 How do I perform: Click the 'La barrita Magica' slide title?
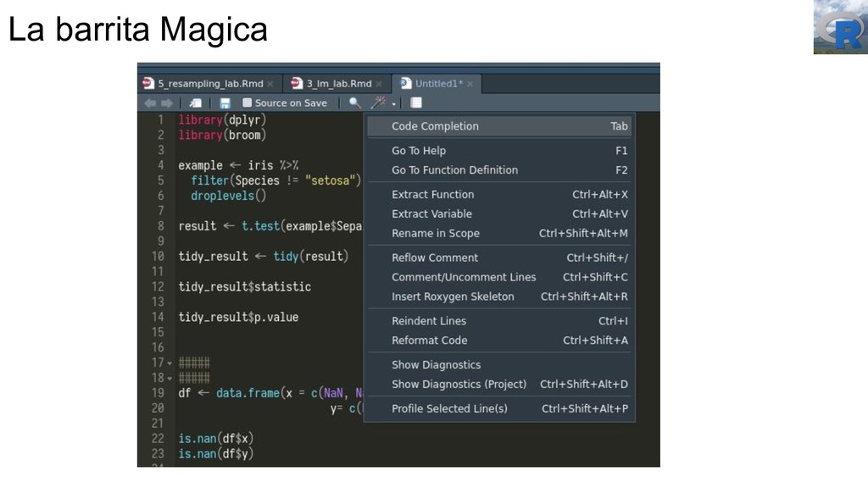coord(138,29)
